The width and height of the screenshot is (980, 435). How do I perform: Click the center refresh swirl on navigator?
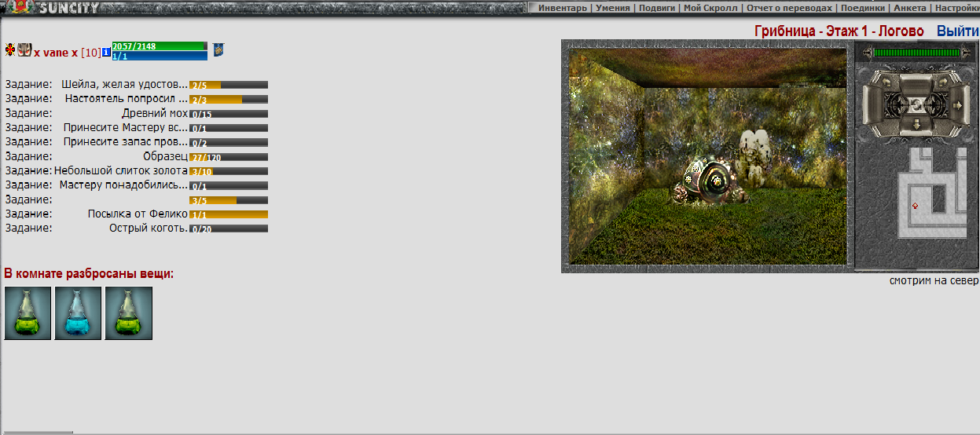pyautogui.click(x=916, y=107)
